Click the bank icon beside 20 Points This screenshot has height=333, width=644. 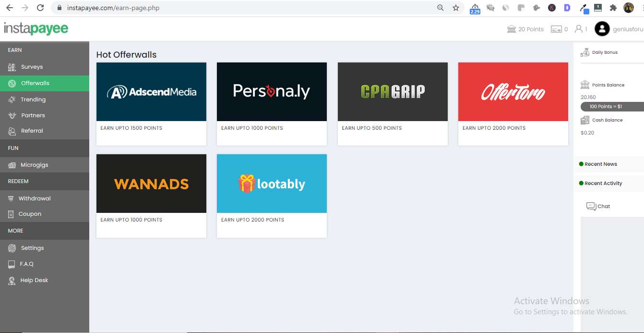click(x=512, y=29)
